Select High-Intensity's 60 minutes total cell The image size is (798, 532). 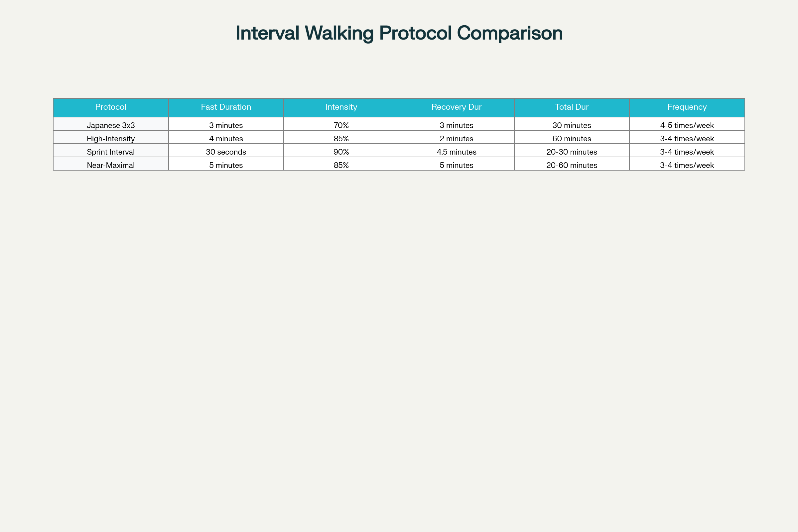[x=572, y=138]
